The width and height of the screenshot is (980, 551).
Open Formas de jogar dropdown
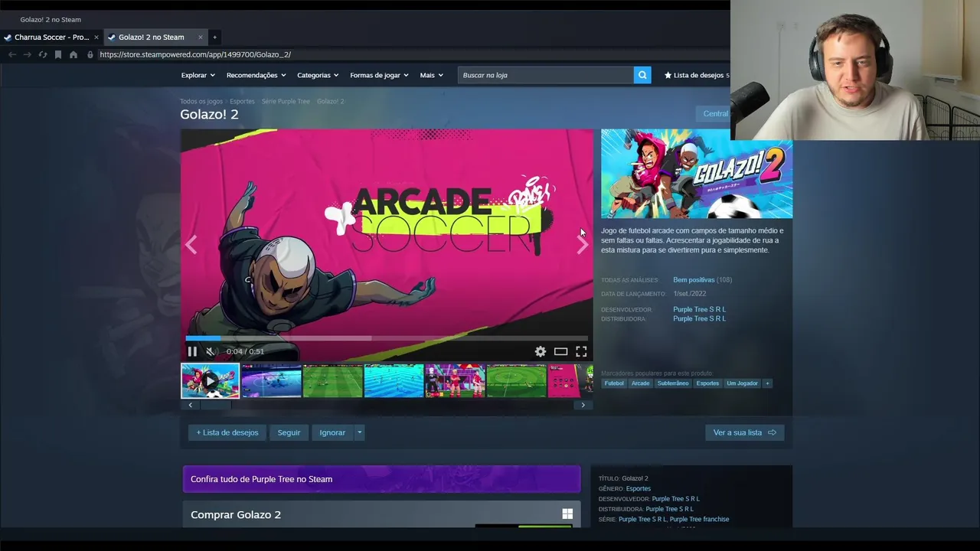click(379, 75)
